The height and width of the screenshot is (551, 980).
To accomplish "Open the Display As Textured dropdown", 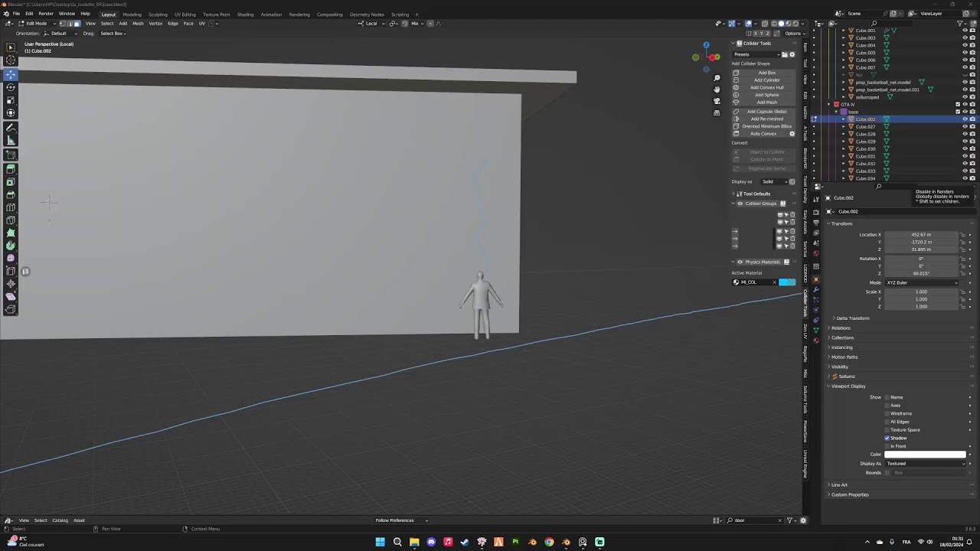I will click(x=925, y=463).
